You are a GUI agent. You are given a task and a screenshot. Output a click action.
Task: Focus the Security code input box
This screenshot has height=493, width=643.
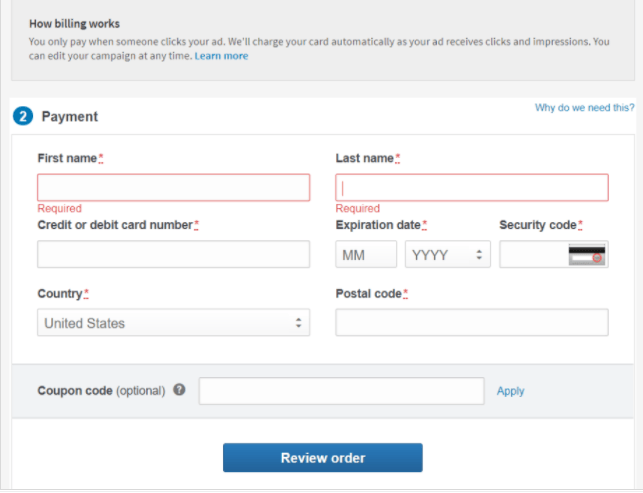(533, 255)
